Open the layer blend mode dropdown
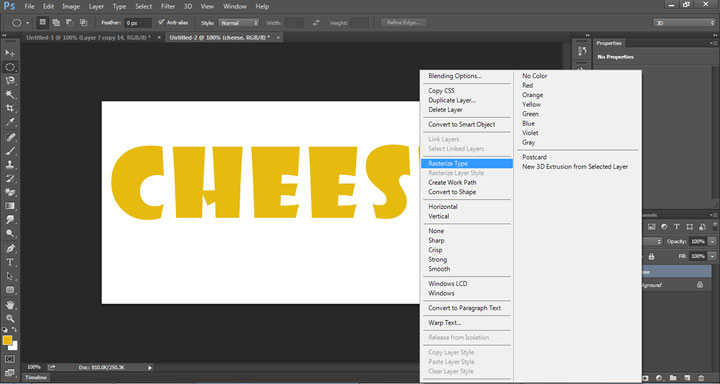The image size is (720, 384). pyautogui.click(x=652, y=241)
